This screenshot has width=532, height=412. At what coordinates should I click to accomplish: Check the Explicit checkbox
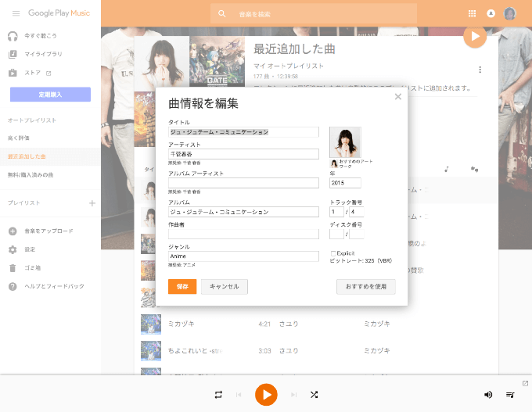point(333,253)
